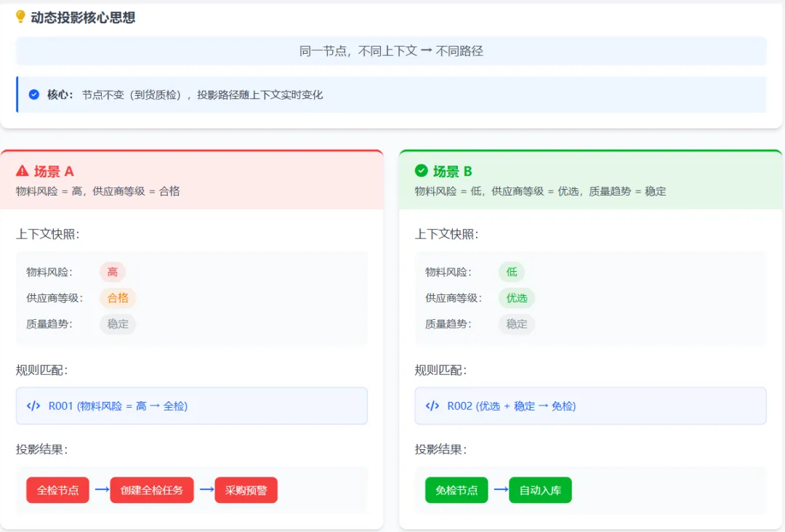Click 供应商等级 label in 场景 A snapshot
Viewport: 785px width, 532px height.
(55, 298)
